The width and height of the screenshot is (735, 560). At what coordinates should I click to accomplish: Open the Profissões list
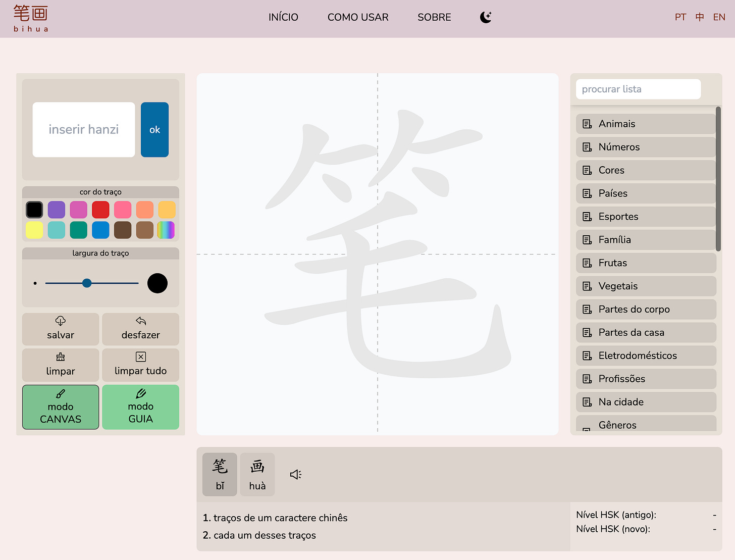[x=646, y=379]
